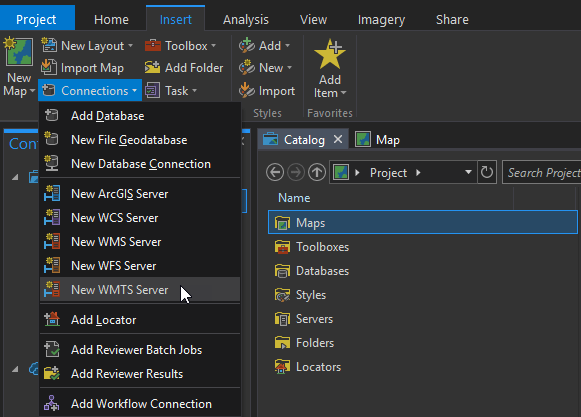This screenshot has width=581, height=417.
Task: Select the Folders item in catalog
Action: click(x=423, y=343)
